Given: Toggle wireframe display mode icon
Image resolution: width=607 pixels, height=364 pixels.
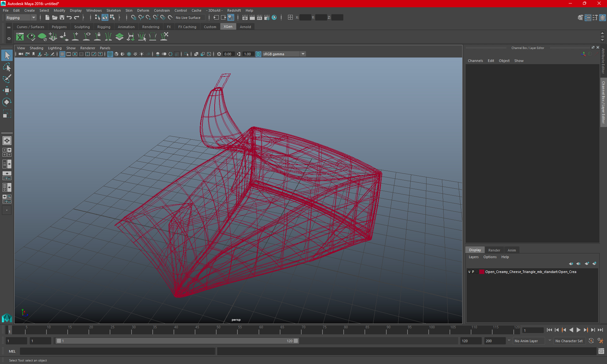Looking at the screenshot, I should (110, 54).
